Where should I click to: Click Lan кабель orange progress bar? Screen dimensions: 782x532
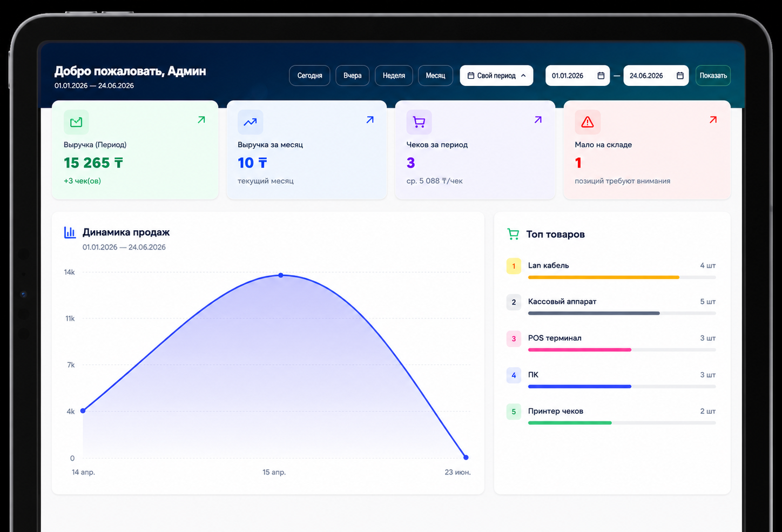coord(603,277)
